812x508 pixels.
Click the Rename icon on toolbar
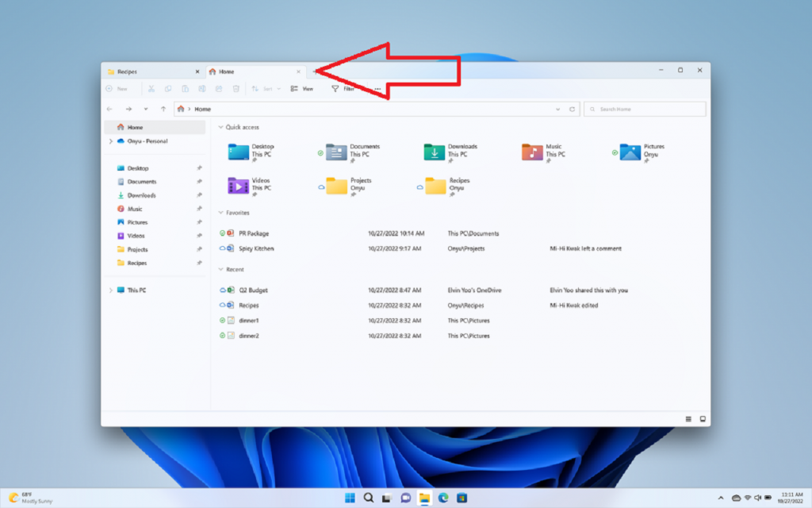201,88
